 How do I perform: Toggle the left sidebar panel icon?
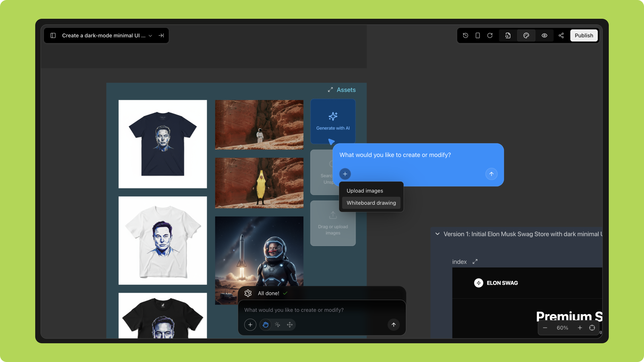pyautogui.click(x=53, y=36)
